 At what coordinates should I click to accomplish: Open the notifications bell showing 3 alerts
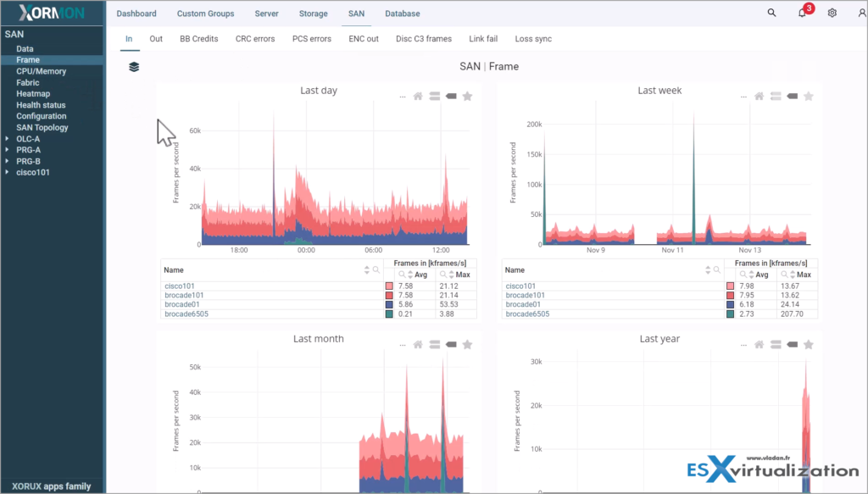click(x=801, y=13)
